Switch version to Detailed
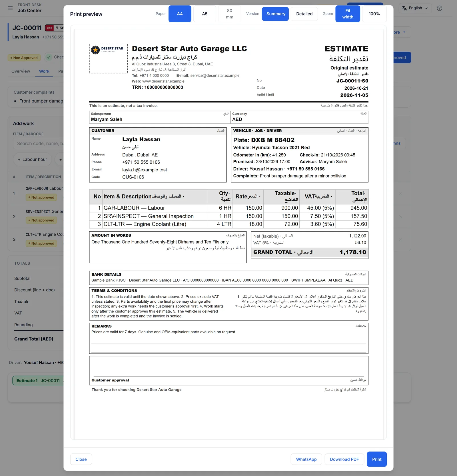Screen dimensions: 457x476 304,14
